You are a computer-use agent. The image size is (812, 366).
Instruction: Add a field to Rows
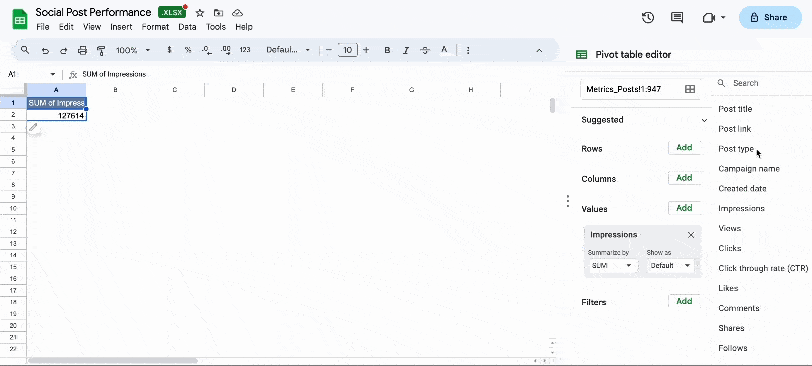click(684, 148)
